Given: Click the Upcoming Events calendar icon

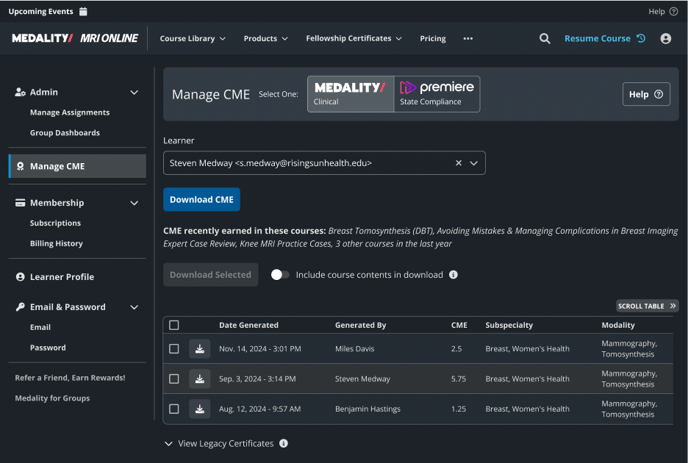Looking at the screenshot, I should [x=83, y=11].
